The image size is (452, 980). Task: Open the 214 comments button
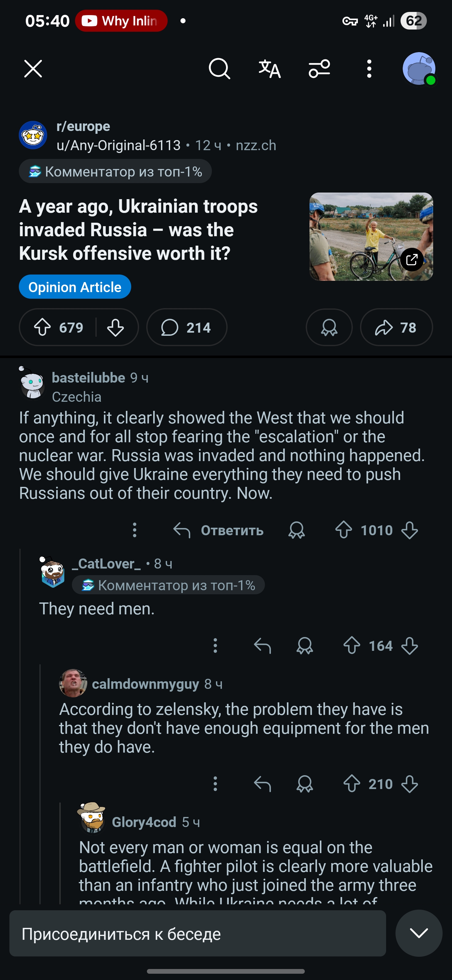(187, 327)
